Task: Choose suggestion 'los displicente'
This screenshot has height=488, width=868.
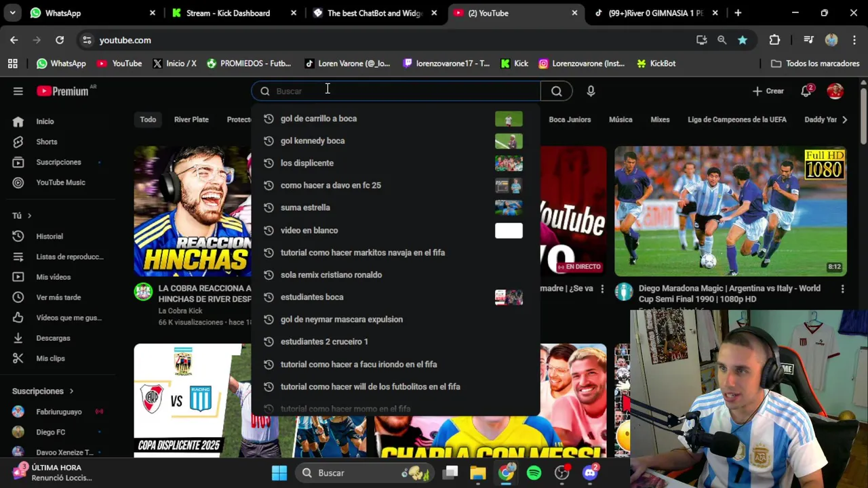Action: pos(395,163)
